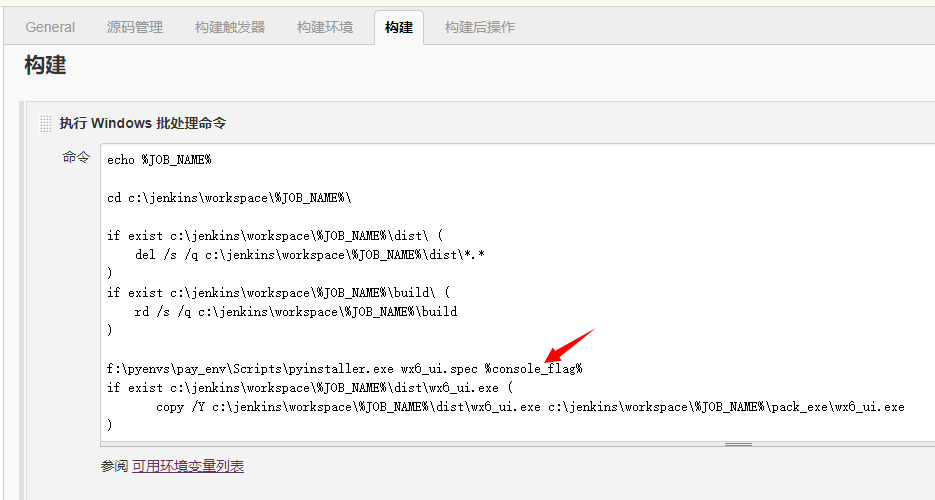This screenshot has width=935, height=500.
Task: Click the 'if exist ...\dist\wx6_ui.exe (' line
Action: pyautogui.click(x=309, y=388)
